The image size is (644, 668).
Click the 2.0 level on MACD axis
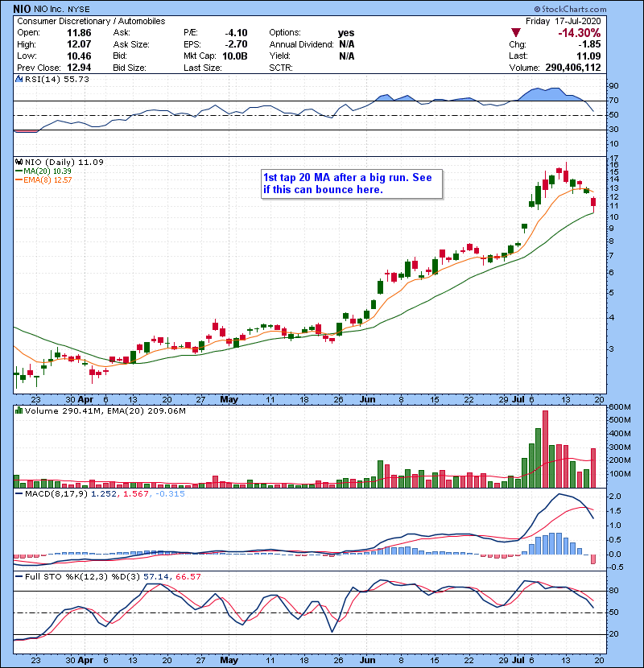point(615,497)
